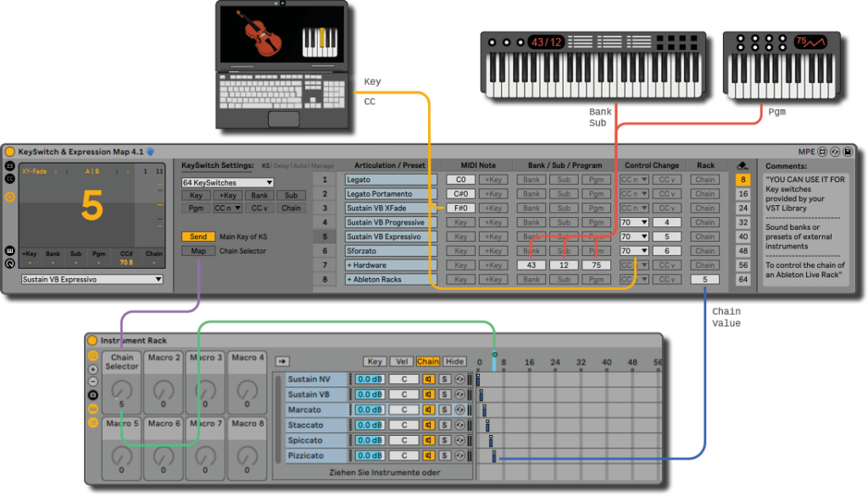Click the piano keyboard icon in the left sidebar

pyautogui.click(x=10, y=250)
